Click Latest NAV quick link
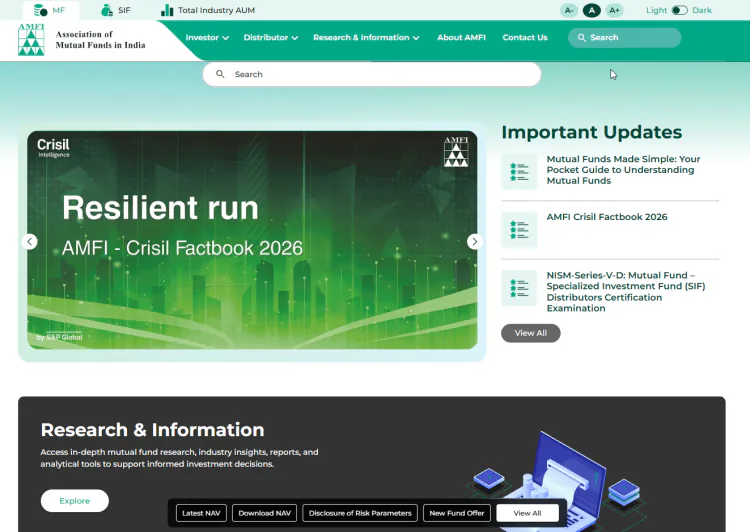The height and width of the screenshot is (532, 750). [x=201, y=513]
